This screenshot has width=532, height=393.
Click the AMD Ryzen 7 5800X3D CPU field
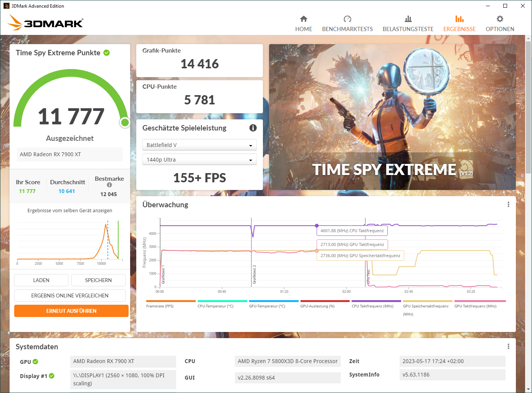point(288,361)
